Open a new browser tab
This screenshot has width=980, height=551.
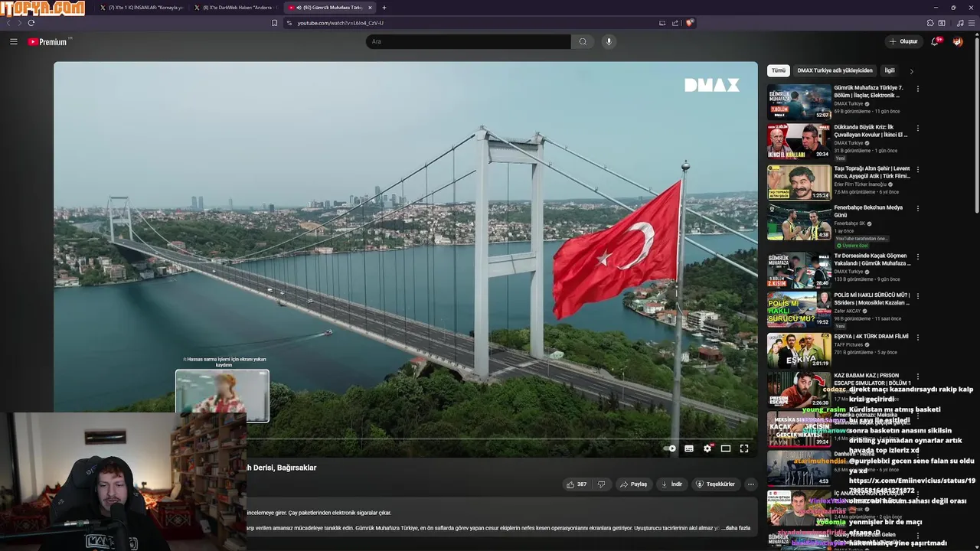(x=384, y=8)
